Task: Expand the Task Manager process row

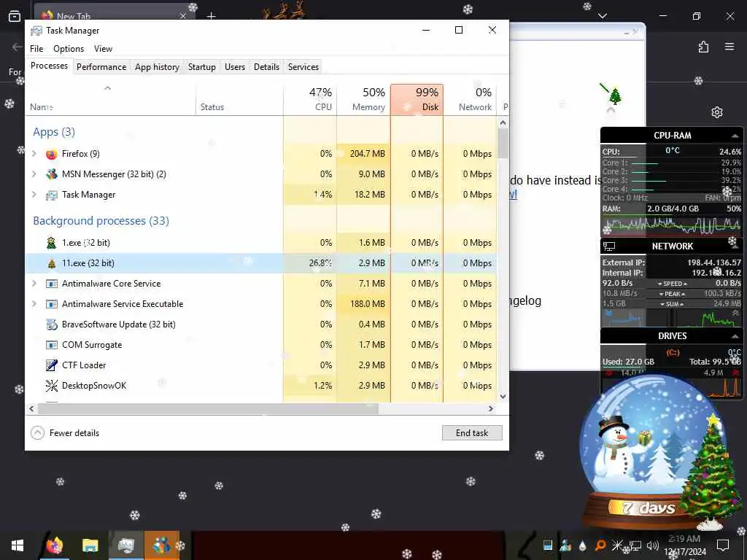Action: point(34,195)
